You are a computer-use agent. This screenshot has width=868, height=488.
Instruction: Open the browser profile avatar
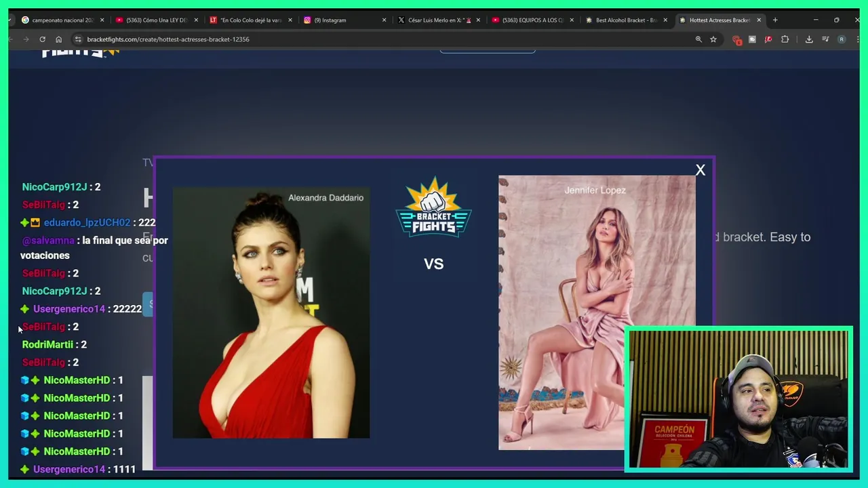click(x=842, y=39)
